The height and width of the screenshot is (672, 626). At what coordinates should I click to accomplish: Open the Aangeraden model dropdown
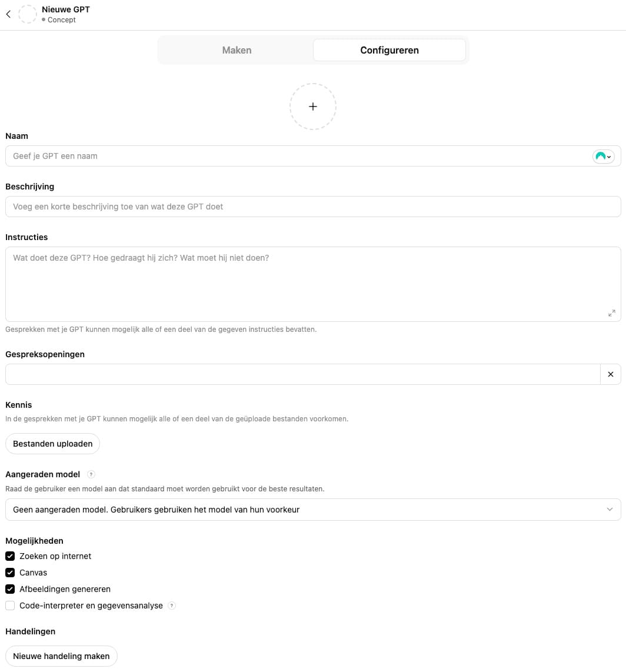tap(313, 510)
